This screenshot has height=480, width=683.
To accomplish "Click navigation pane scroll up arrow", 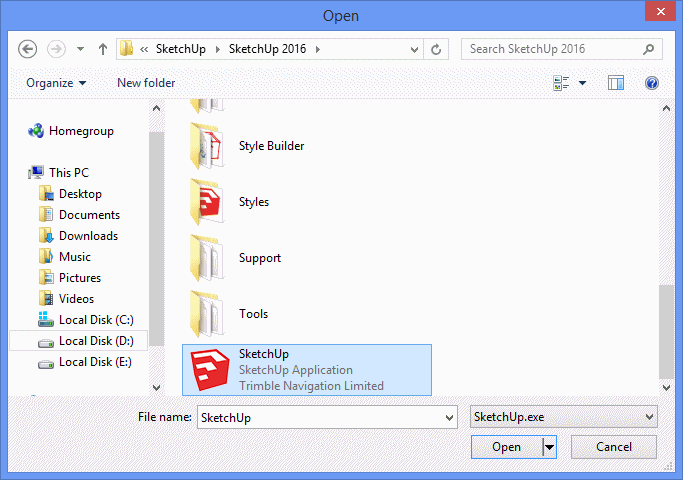I will (156, 108).
